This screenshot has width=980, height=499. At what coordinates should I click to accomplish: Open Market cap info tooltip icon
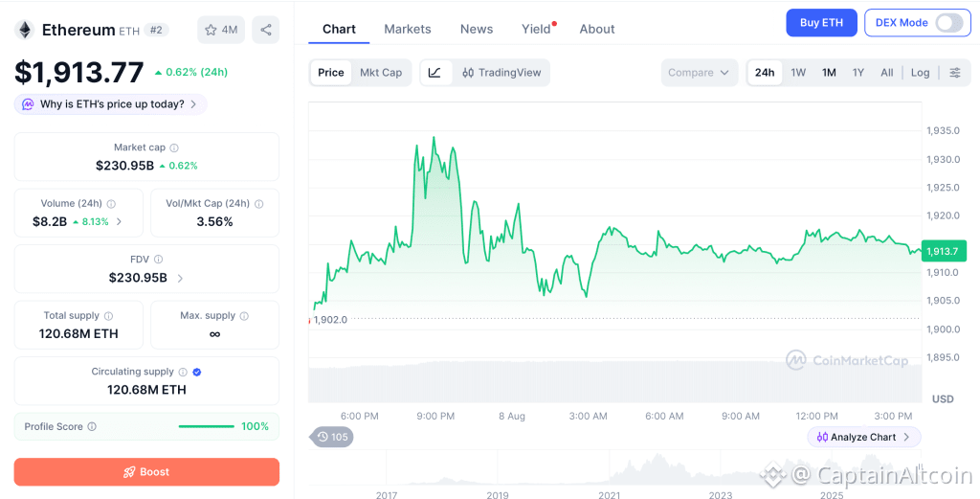[x=174, y=148]
